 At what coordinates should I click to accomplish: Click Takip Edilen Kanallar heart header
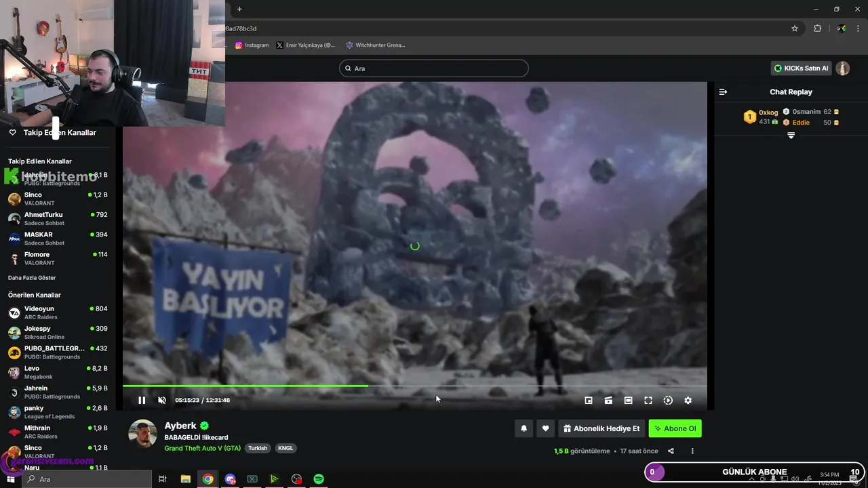point(53,133)
